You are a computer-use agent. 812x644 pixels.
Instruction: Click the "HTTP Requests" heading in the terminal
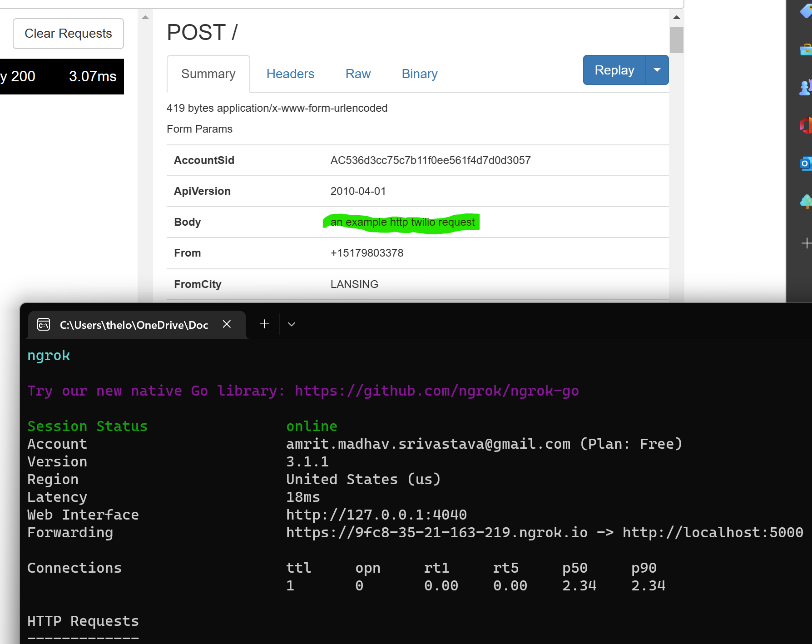(83, 621)
